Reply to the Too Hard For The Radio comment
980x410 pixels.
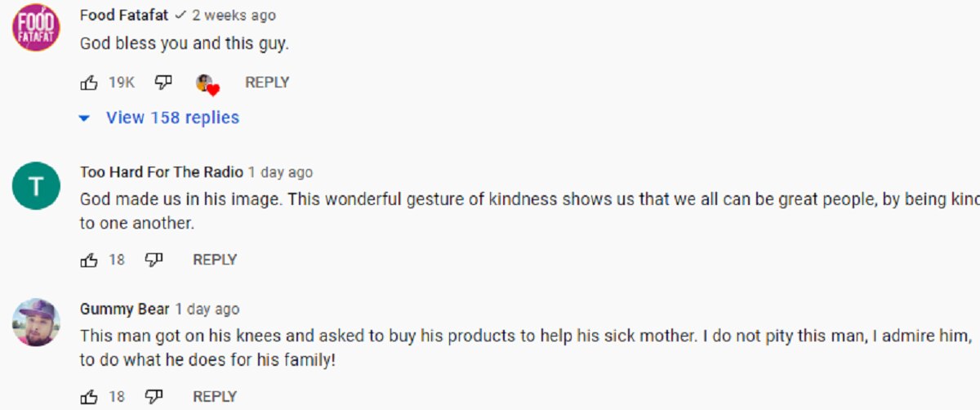point(215,260)
